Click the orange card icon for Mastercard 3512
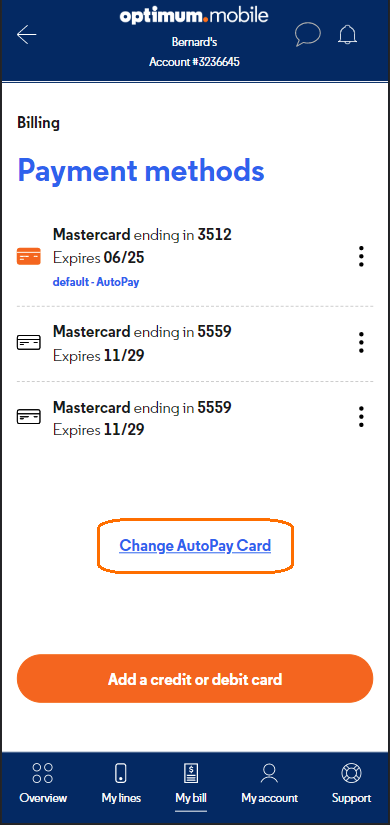The width and height of the screenshot is (390, 825). [28, 256]
